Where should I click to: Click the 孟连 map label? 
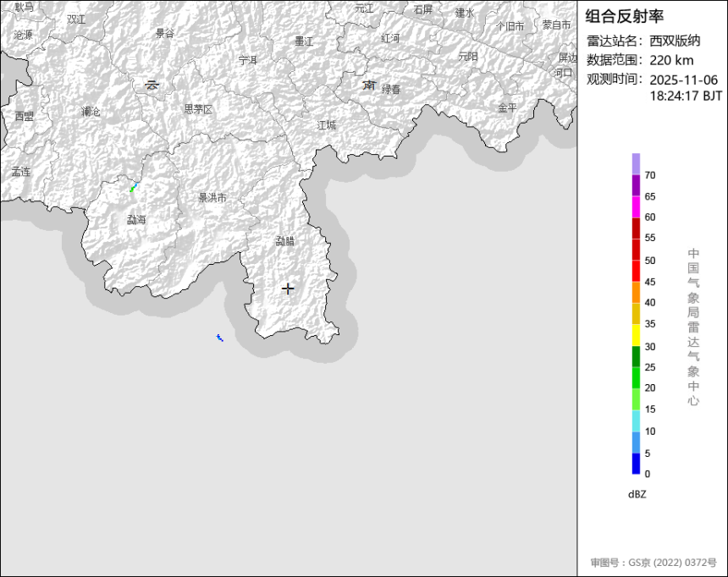(x=21, y=172)
